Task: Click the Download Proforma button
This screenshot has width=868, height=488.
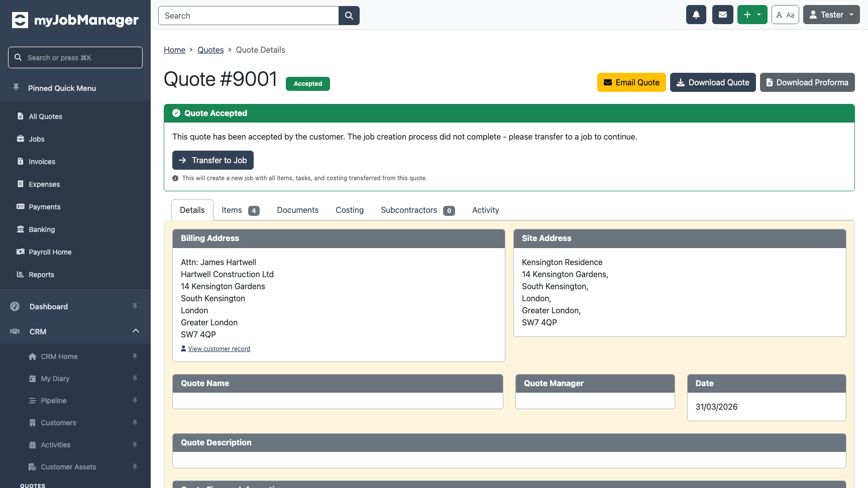Action: point(807,82)
